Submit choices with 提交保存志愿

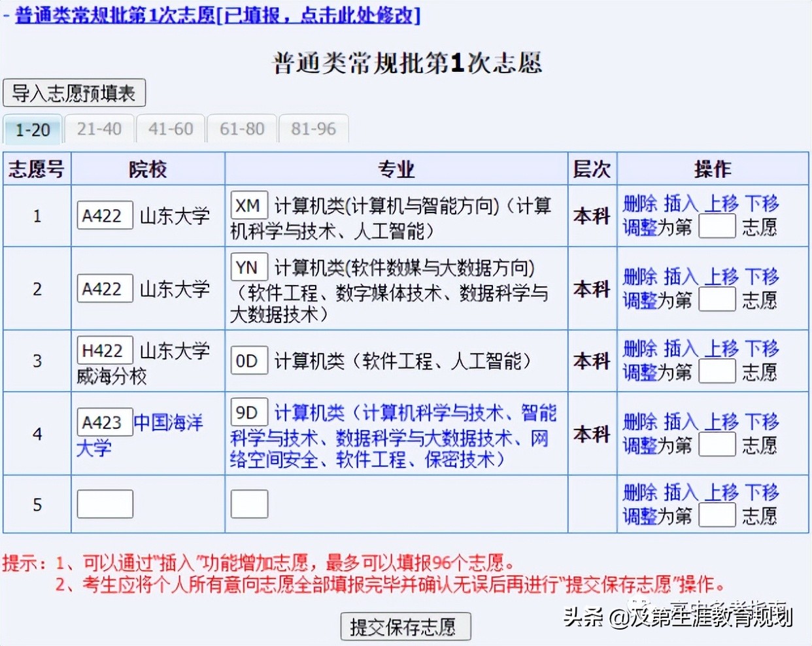point(405,626)
